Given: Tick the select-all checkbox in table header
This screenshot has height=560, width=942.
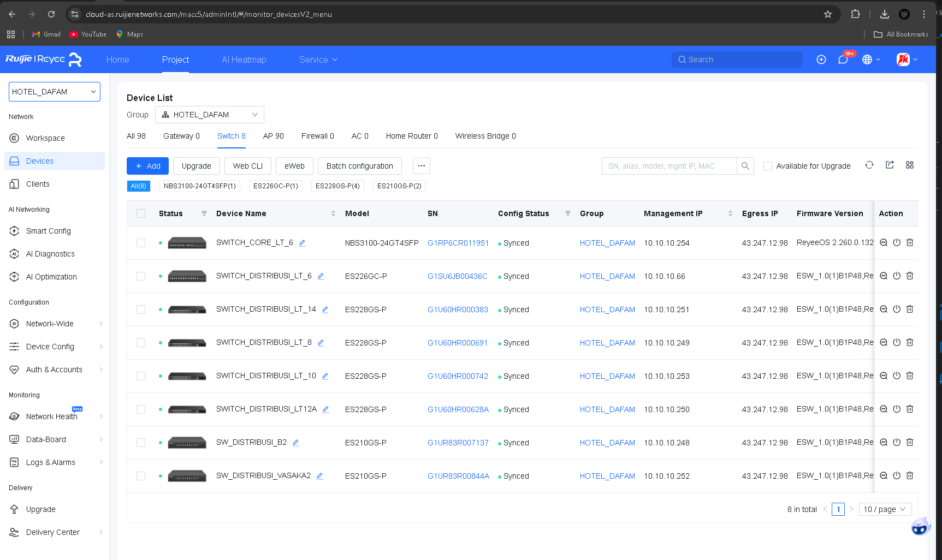Looking at the screenshot, I should click(141, 213).
